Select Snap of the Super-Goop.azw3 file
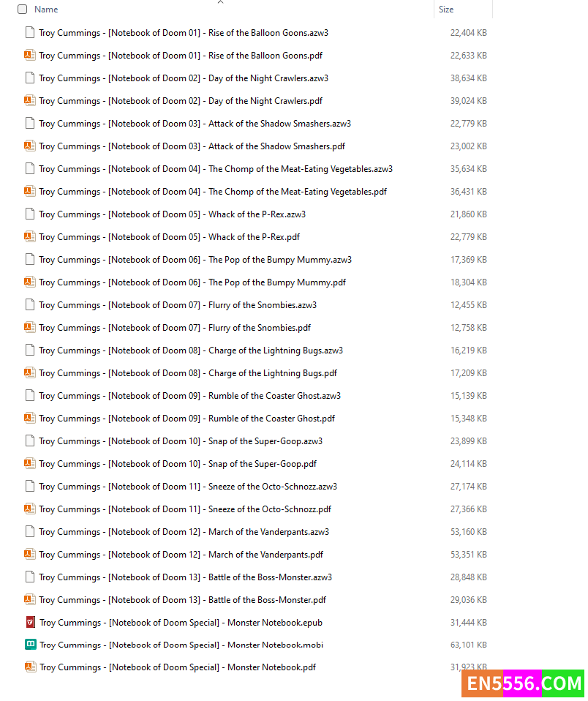Viewport: 588px width, 701px height. (x=180, y=441)
